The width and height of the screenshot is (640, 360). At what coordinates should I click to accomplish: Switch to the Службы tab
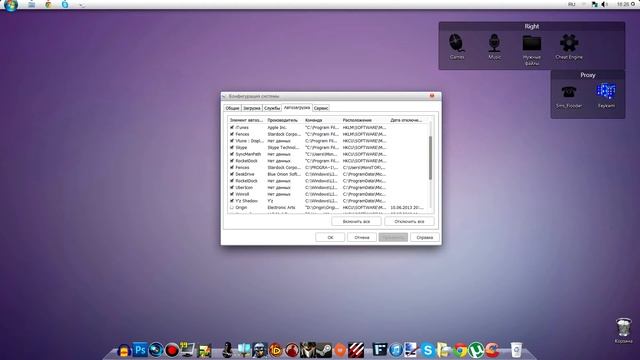pos(272,108)
